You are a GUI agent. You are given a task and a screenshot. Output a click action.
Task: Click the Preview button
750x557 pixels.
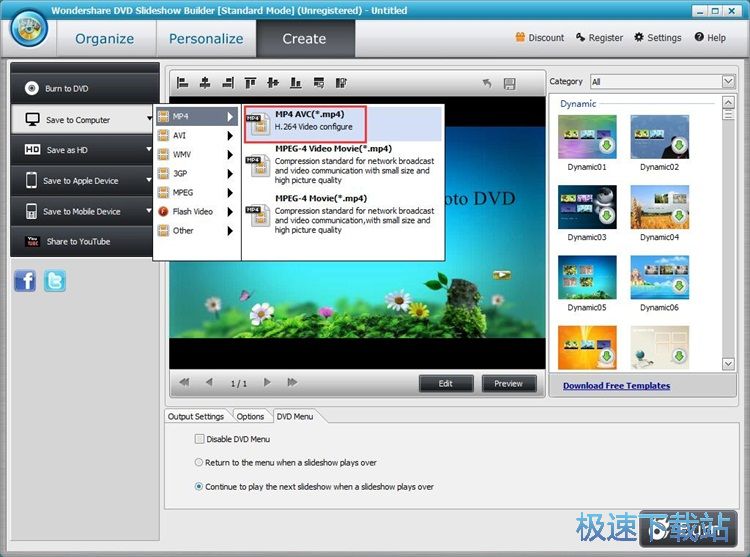[508, 383]
